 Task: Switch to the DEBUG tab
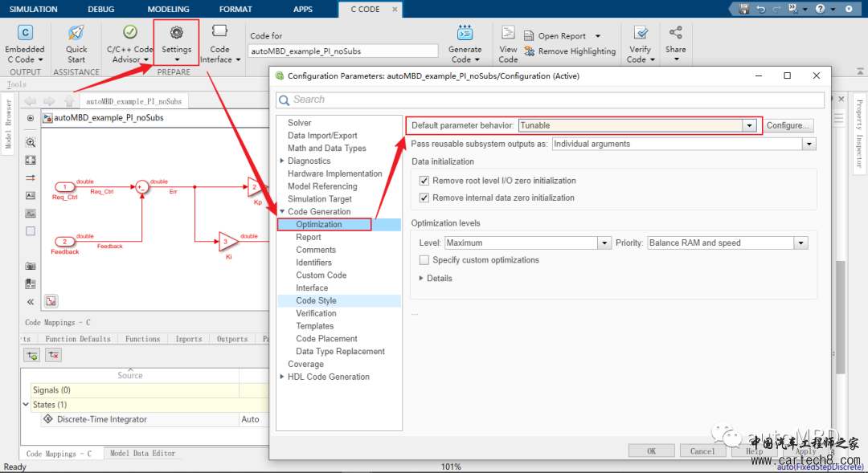point(100,10)
